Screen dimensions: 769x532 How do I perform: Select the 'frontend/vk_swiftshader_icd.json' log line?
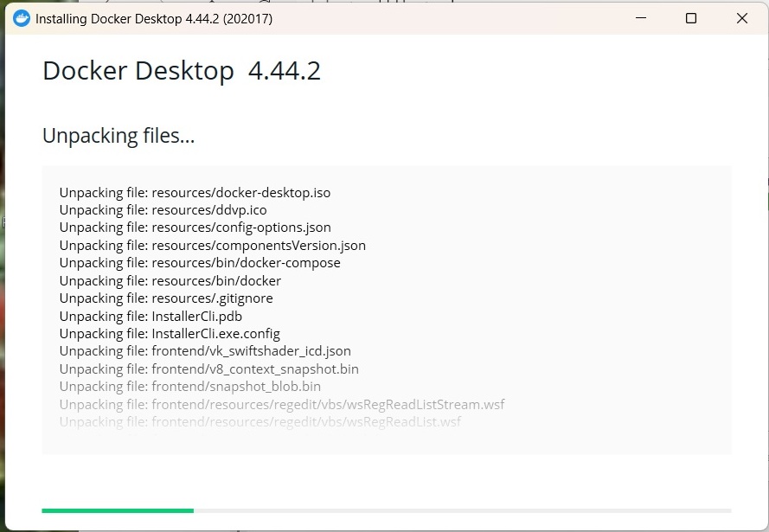pos(205,351)
